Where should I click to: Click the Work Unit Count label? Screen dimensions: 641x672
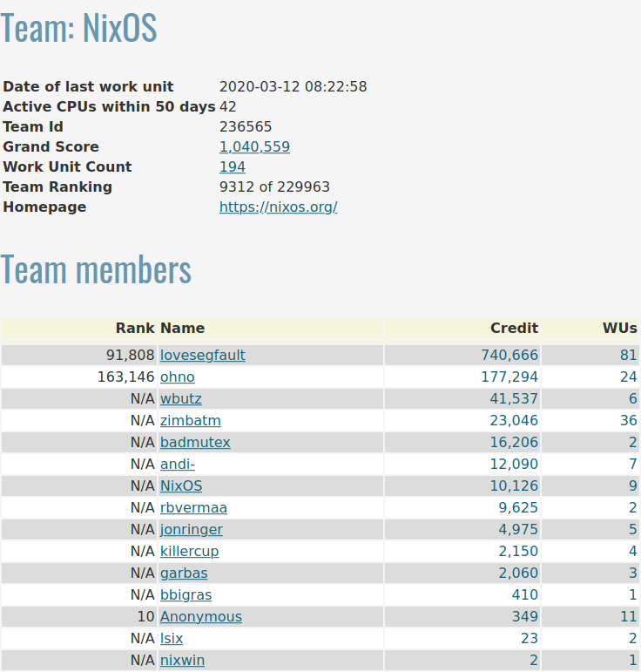(67, 167)
